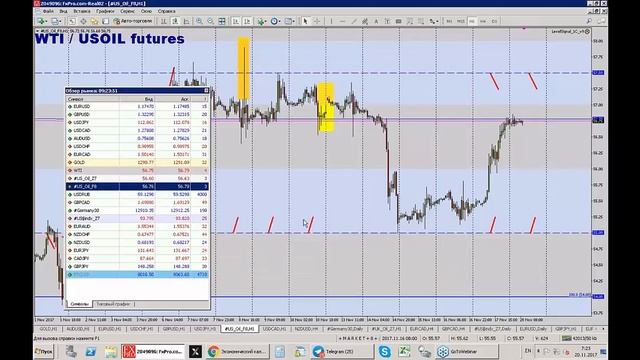
Task: Close the Market Watch panel
Action: (x=206, y=91)
